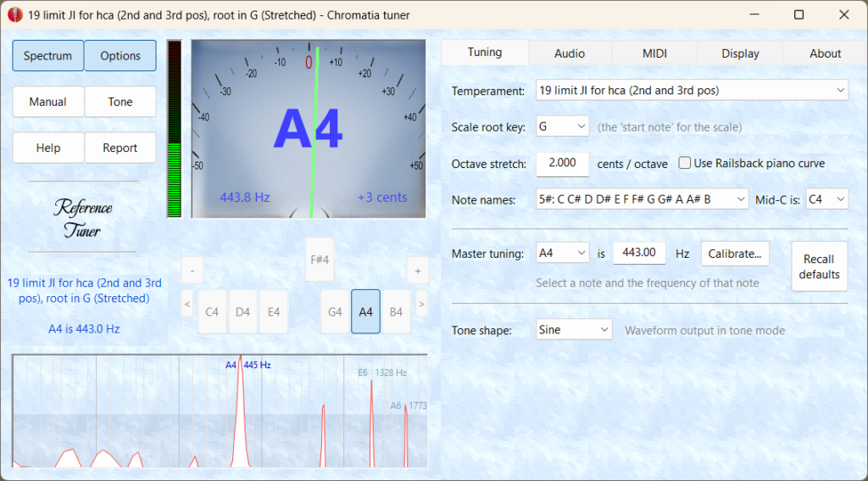Select the E4 note key
This screenshot has width=868, height=481.
coord(274,311)
